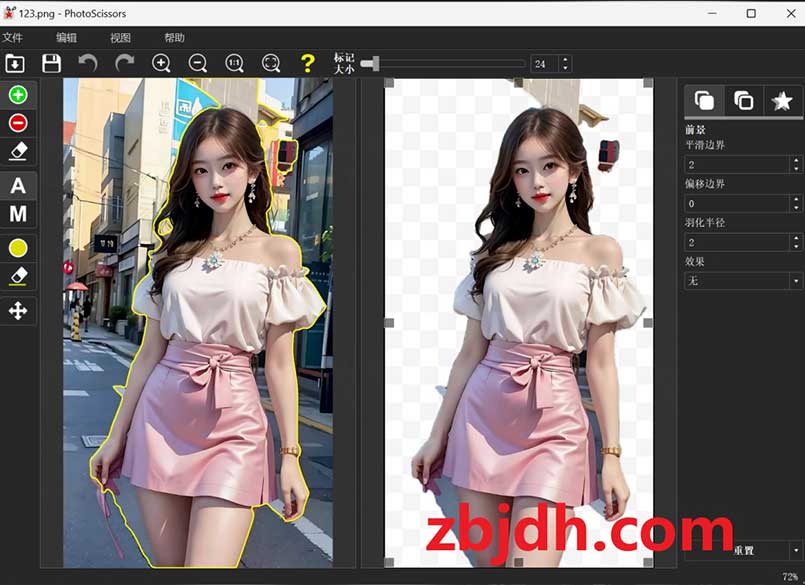Click the fit-to-screen zoom icon
The width and height of the screenshot is (805, 585).
(x=269, y=63)
